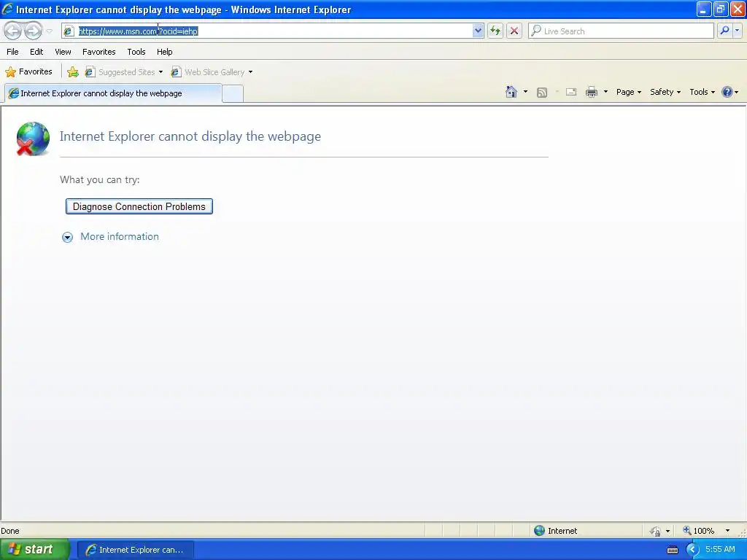The image size is (747, 560).
Task: Click the Read Mail icon
Action: (571, 92)
